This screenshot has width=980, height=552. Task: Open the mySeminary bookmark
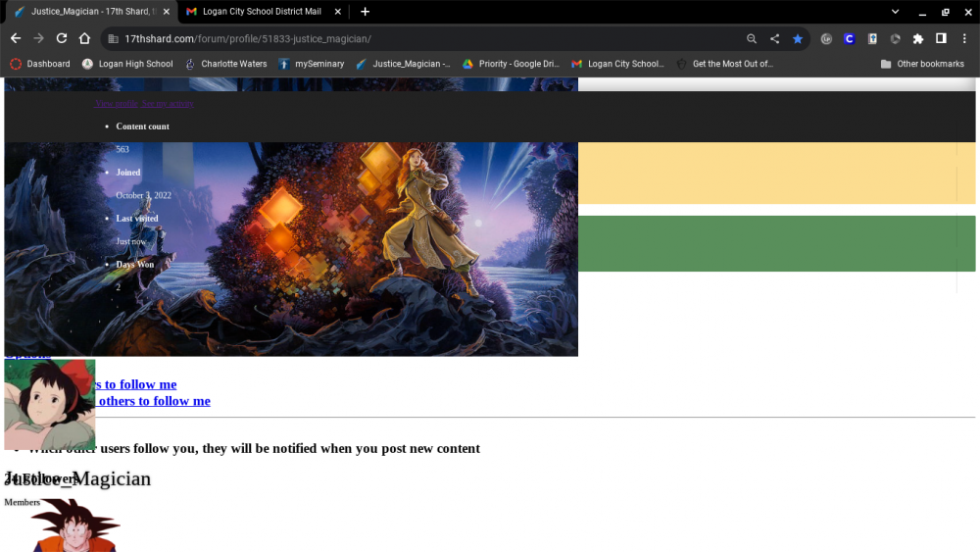tap(312, 64)
